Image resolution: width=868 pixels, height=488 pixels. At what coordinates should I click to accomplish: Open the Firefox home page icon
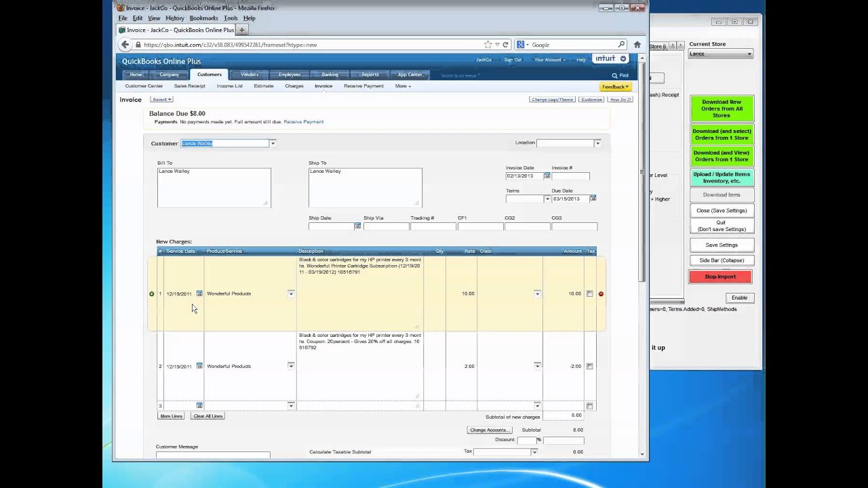637,45
